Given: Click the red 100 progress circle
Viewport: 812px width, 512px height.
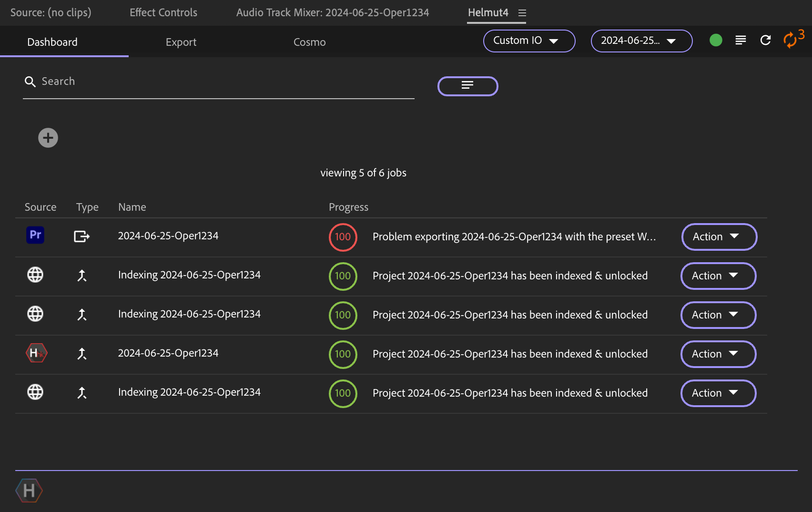Looking at the screenshot, I should [x=343, y=237].
